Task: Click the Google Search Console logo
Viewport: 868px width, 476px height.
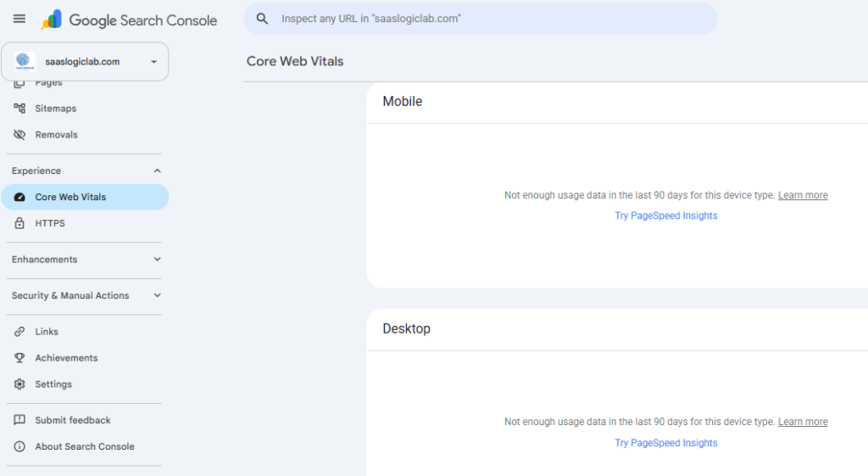Action: coord(129,20)
